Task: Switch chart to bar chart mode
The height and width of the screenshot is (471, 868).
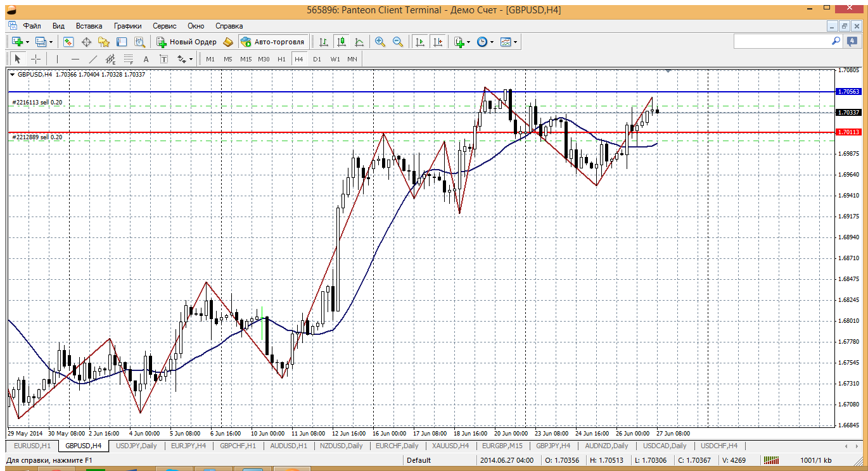Action: [324, 42]
